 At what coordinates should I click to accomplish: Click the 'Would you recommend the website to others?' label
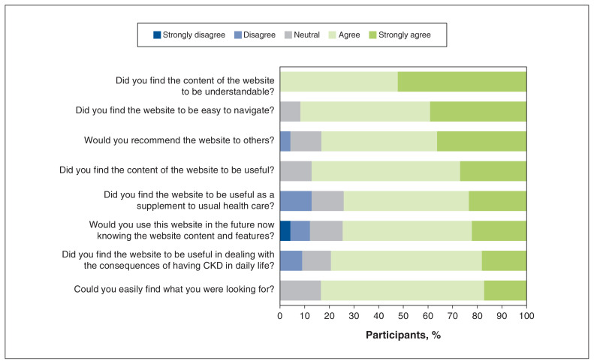pos(179,140)
